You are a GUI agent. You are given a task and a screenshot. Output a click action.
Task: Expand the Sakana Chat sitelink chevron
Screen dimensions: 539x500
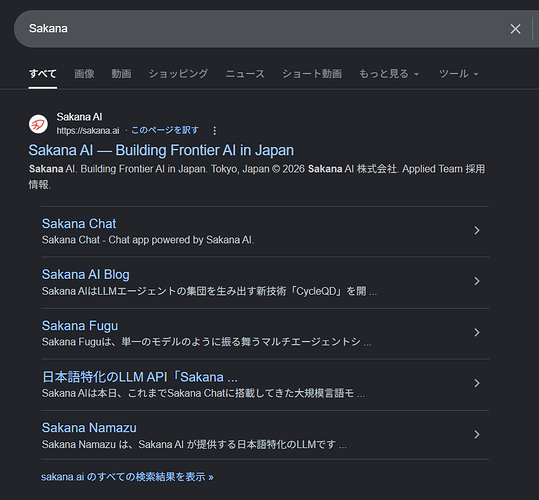point(477,230)
